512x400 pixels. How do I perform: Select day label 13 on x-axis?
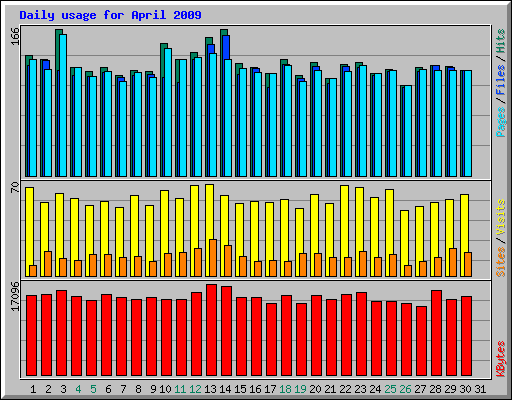(210, 389)
